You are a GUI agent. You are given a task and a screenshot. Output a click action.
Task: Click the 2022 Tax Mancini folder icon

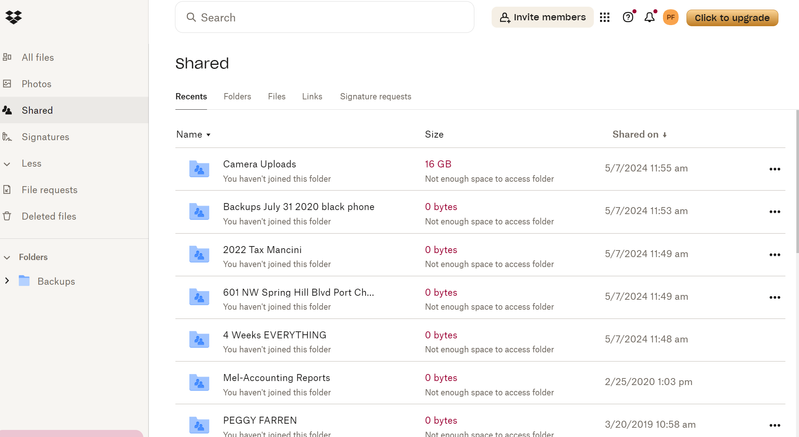(199, 254)
